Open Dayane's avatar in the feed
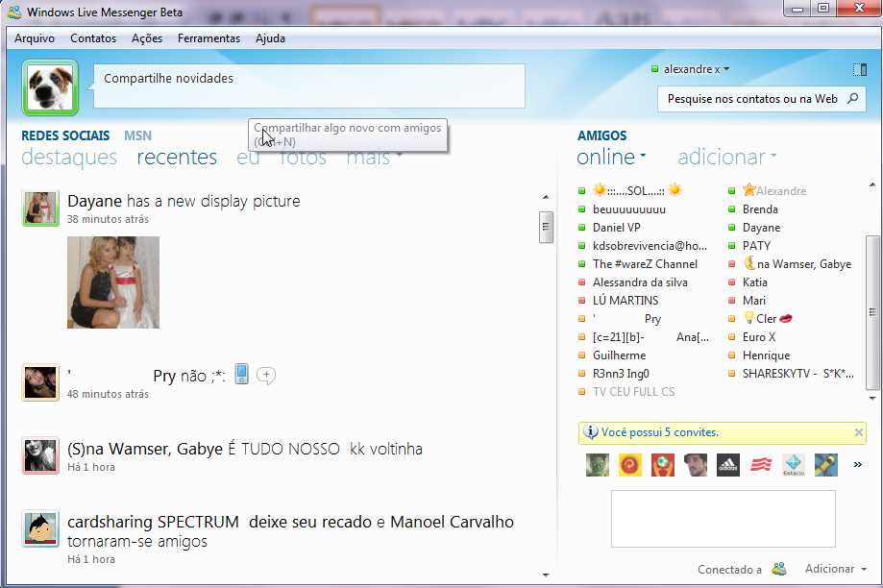The width and height of the screenshot is (883, 588). [x=40, y=208]
